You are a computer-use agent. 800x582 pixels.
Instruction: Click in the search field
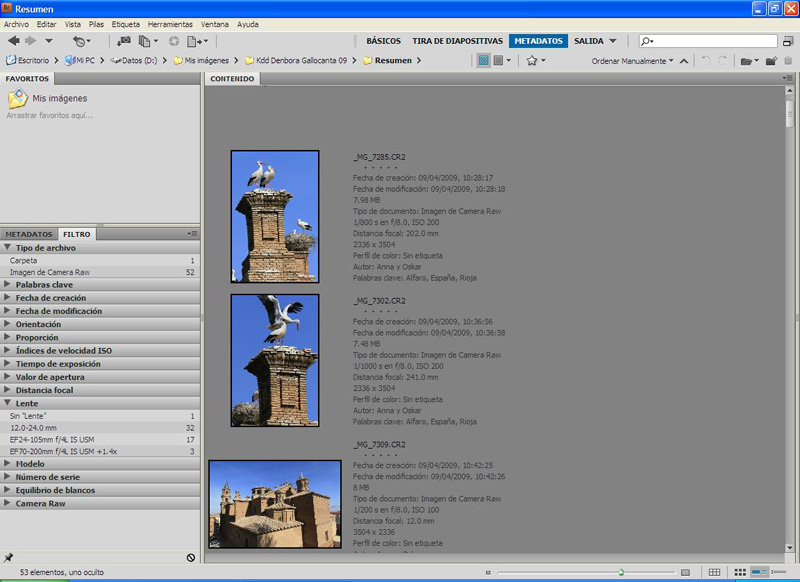(708, 41)
